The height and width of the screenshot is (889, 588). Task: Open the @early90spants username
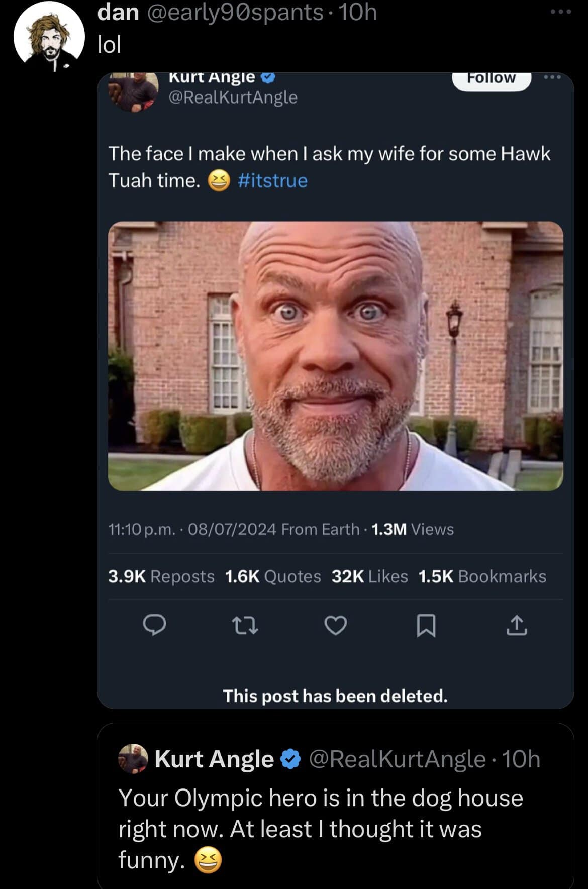click(234, 12)
